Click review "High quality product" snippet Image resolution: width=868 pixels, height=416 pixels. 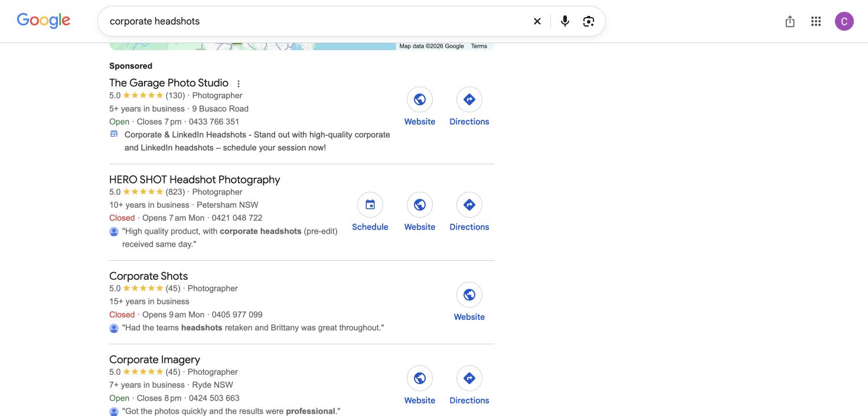click(x=230, y=237)
